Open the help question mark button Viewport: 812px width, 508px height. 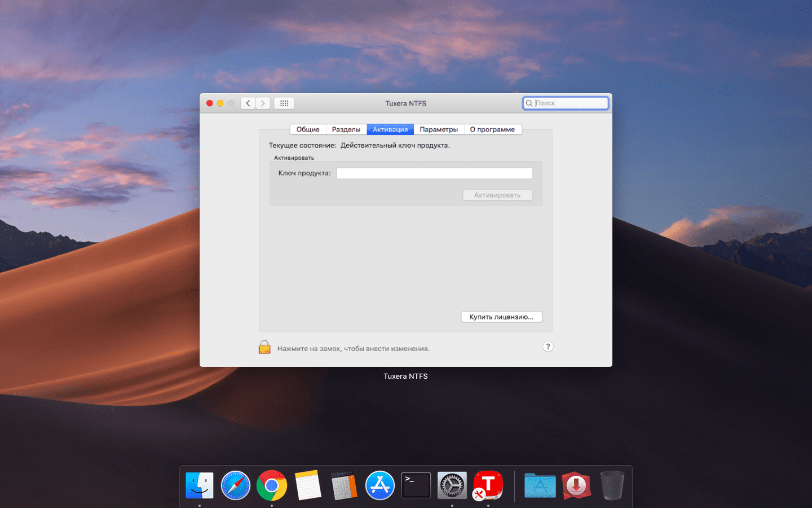[548, 347]
